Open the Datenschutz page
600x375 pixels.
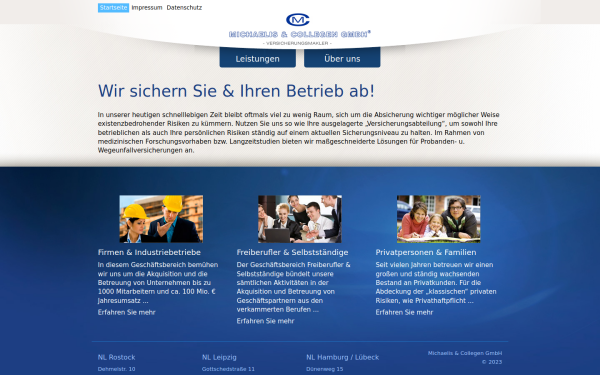pos(184,8)
